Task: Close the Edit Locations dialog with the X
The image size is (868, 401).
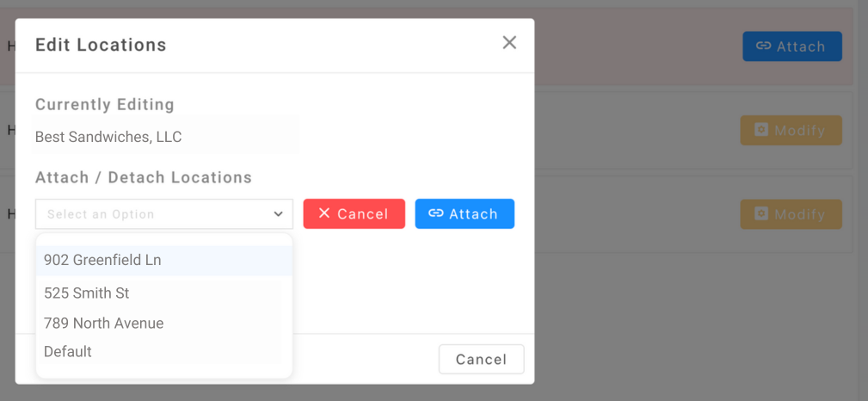Action: pyautogui.click(x=509, y=43)
